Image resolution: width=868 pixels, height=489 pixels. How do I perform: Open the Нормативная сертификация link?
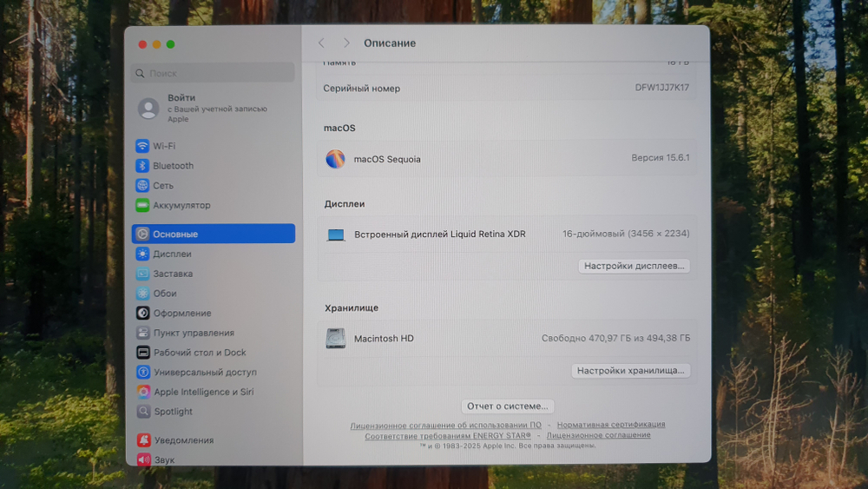coord(611,424)
